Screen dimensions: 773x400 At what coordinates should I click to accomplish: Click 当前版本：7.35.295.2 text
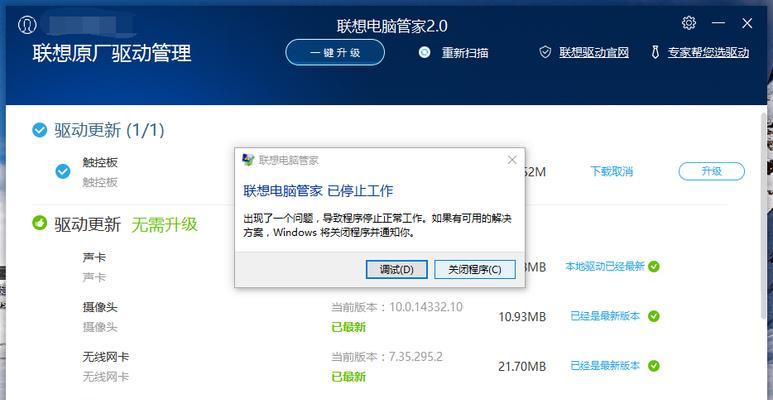(x=386, y=356)
